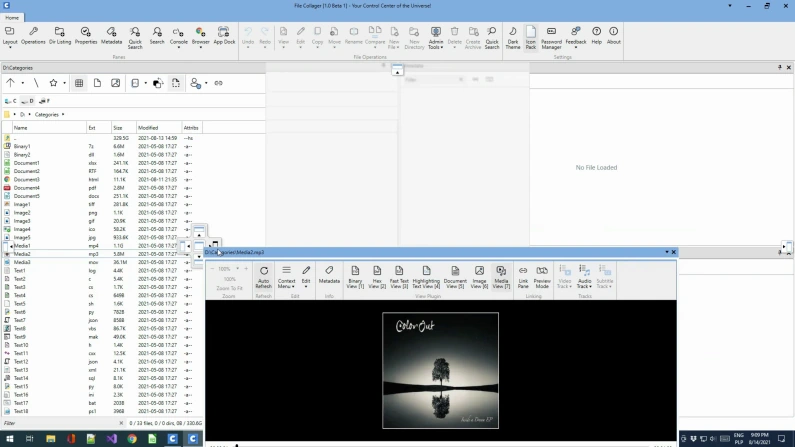Switch to Image View [6]
The height and width of the screenshot is (447, 795).
point(479,277)
